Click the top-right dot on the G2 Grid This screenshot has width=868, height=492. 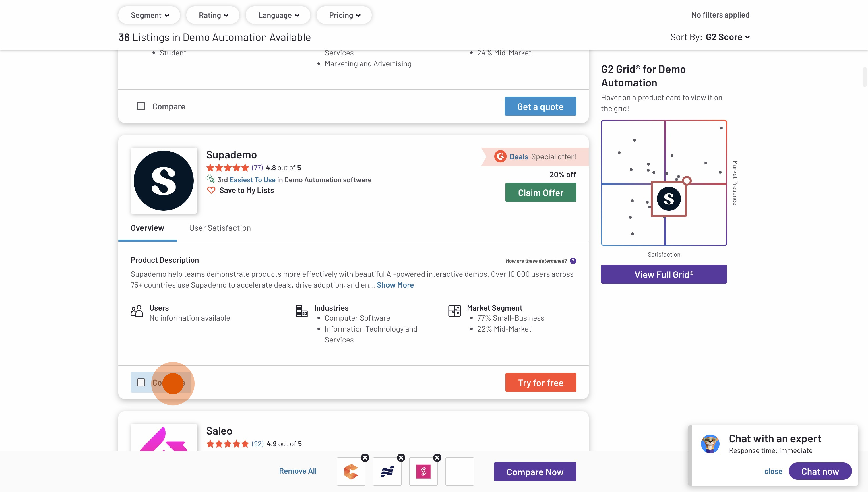coord(721,128)
